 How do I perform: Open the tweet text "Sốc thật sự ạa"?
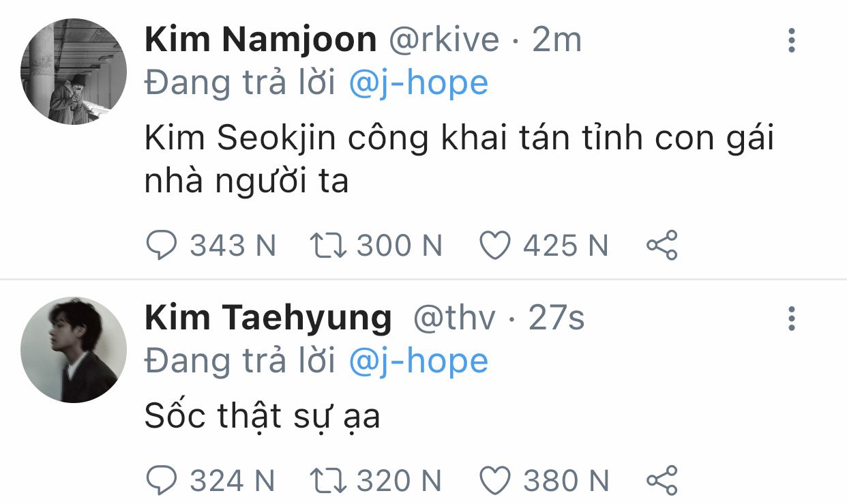(x=262, y=417)
